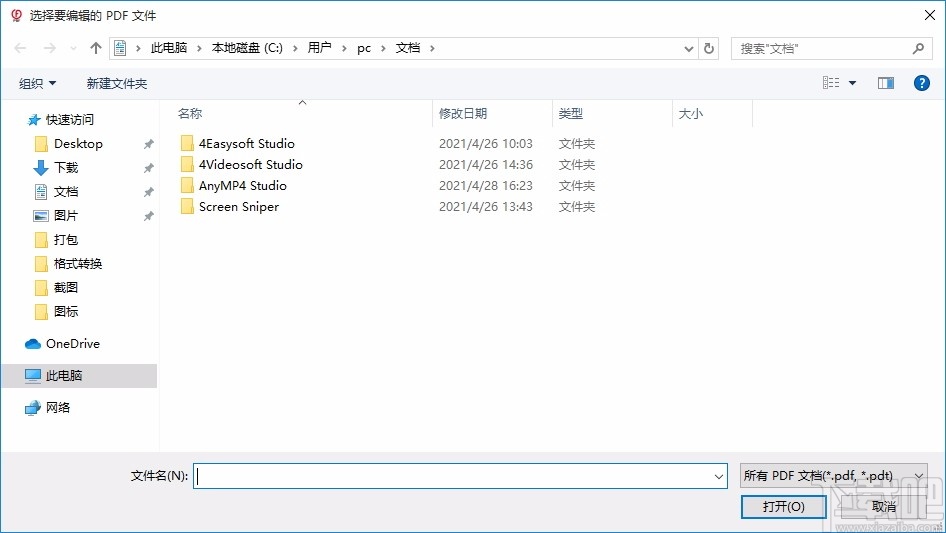Click the 取消 button
Viewport: 946px width, 533px height.
click(884, 506)
